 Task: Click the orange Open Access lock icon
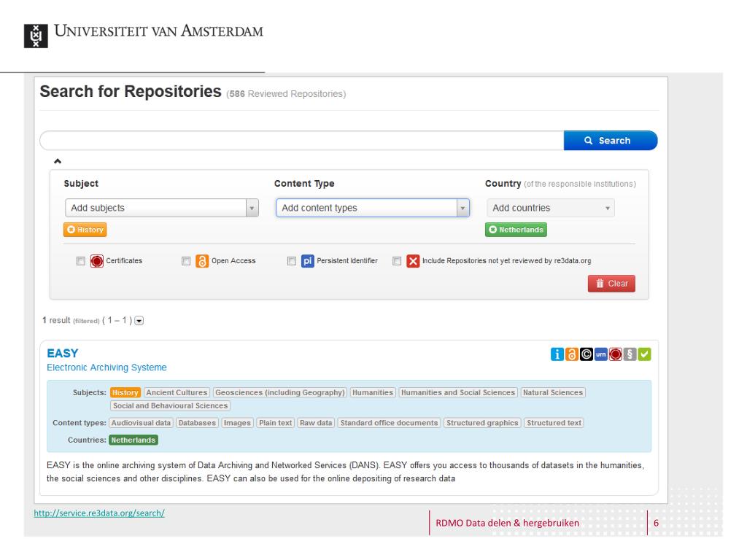(x=202, y=261)
